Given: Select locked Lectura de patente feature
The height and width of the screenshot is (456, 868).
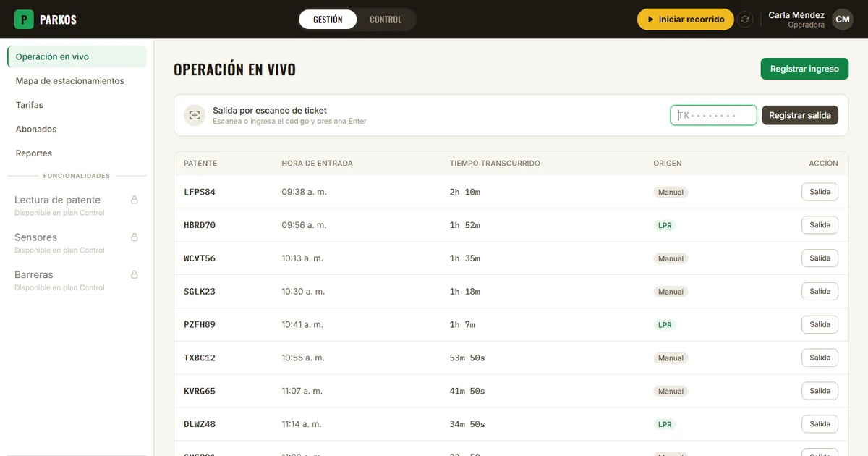Looking at the screenshot, I should [77, 206].
